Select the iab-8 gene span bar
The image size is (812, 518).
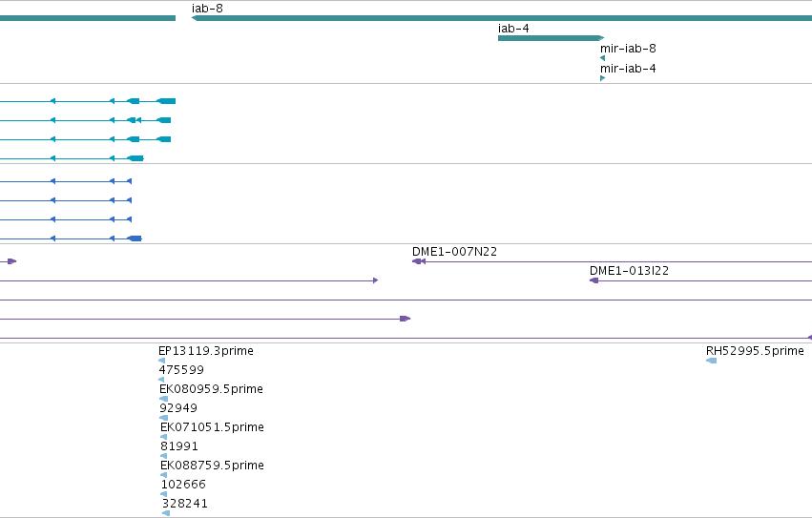(x=502, y=18)
